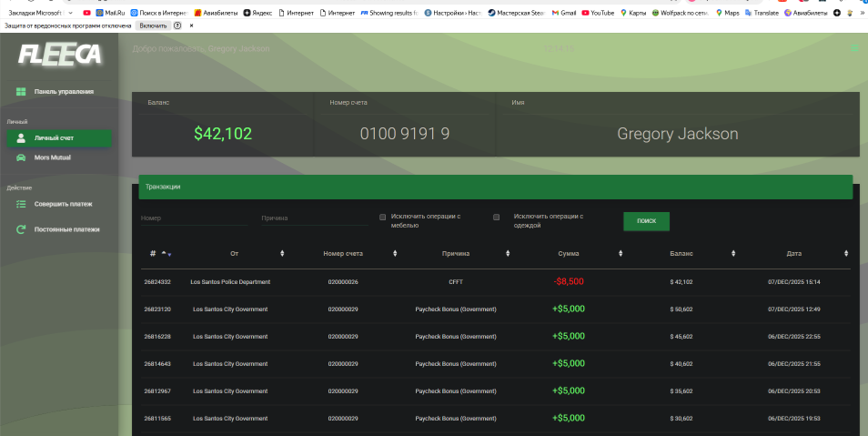Open the Панель управления dashboard icon
This screenshot has width=868, height=436.
(21, 92)
